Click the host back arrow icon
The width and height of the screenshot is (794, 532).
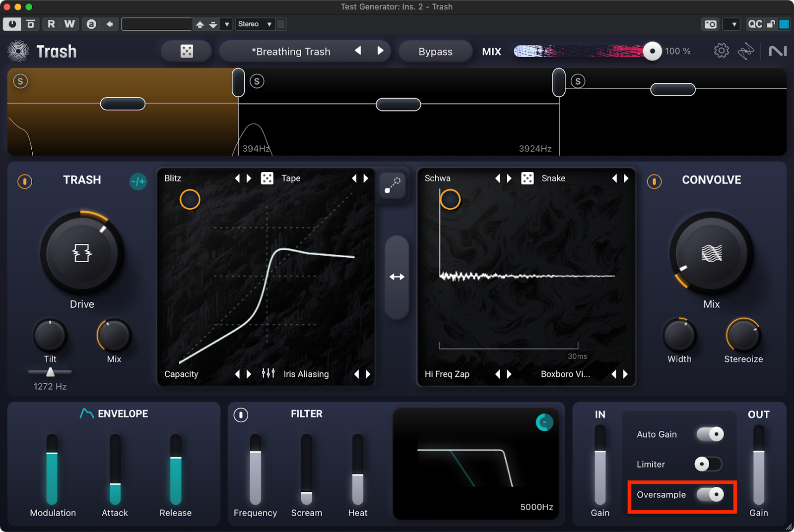point(110,24)
